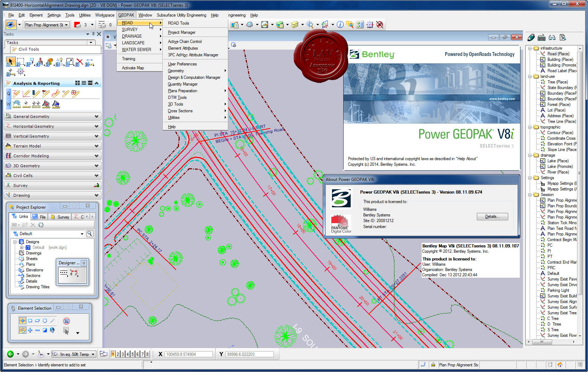Toggle view number 1 button in status bar
Viewport: 588px width, 372px height.
tap(113, 354)
